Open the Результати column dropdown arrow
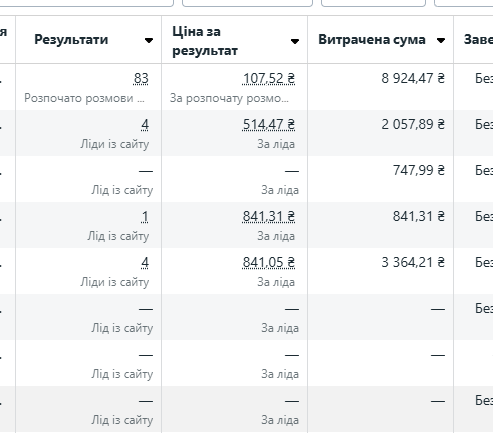493x433 pixels. click(x=149, y=40)
